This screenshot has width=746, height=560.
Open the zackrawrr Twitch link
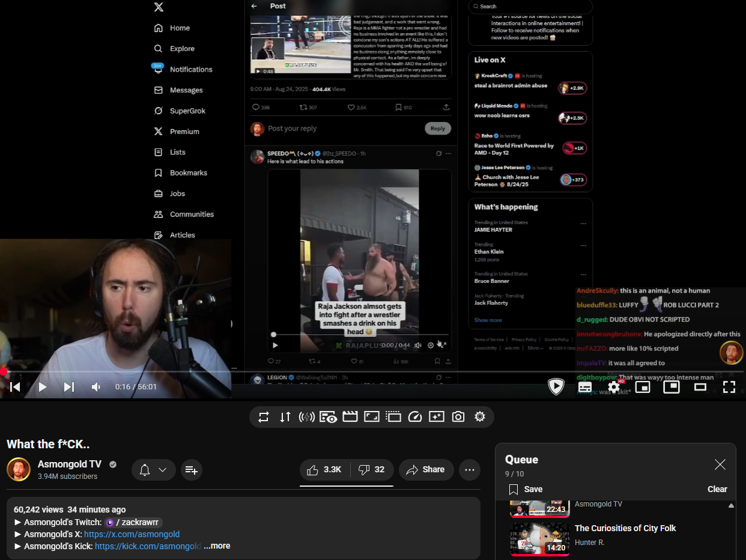tap(133, 522)
